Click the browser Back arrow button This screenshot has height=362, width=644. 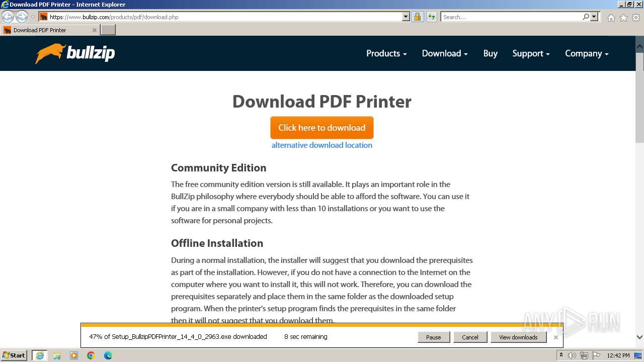point(8,17)
